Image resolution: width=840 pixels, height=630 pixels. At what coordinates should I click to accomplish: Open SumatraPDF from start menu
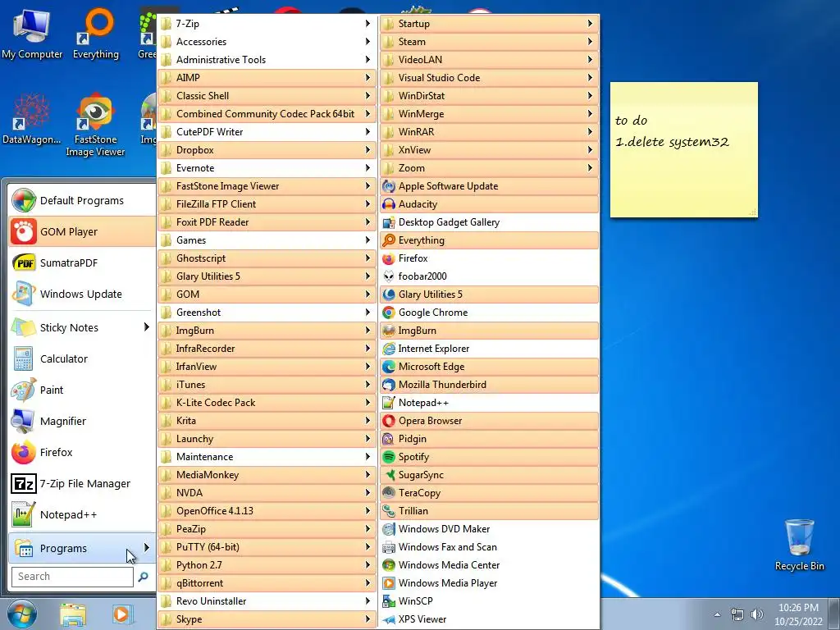click(x=82, y=263)
